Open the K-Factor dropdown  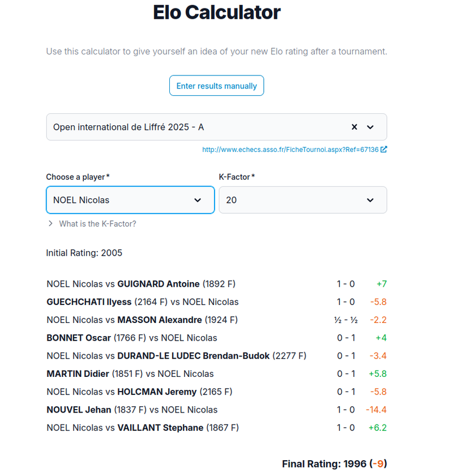point(302,200)
